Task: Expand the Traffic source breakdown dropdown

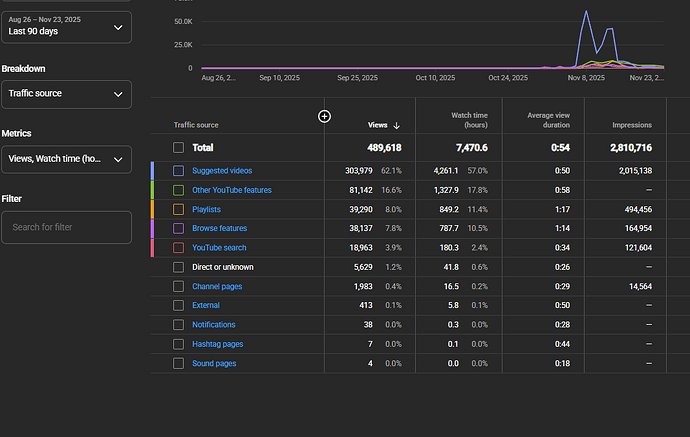Action: (65, 95)
